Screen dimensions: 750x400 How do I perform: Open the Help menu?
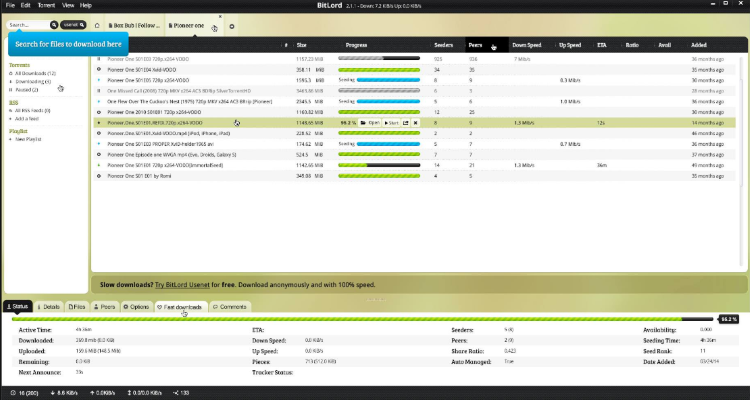pyautogui.click(x=86, y=5)
